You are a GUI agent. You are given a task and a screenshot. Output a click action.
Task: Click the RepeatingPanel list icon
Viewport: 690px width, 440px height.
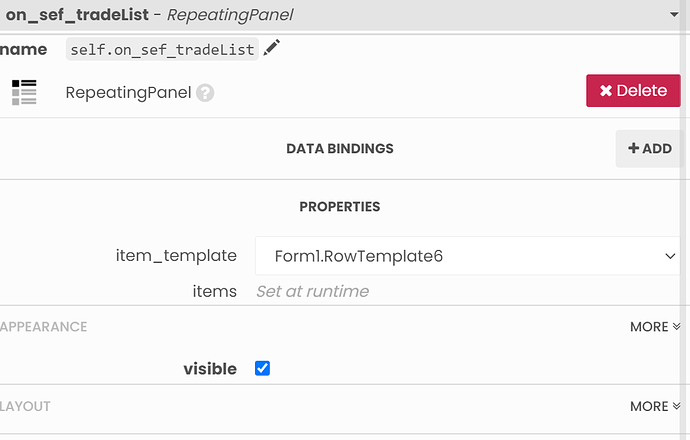(24, 92)
